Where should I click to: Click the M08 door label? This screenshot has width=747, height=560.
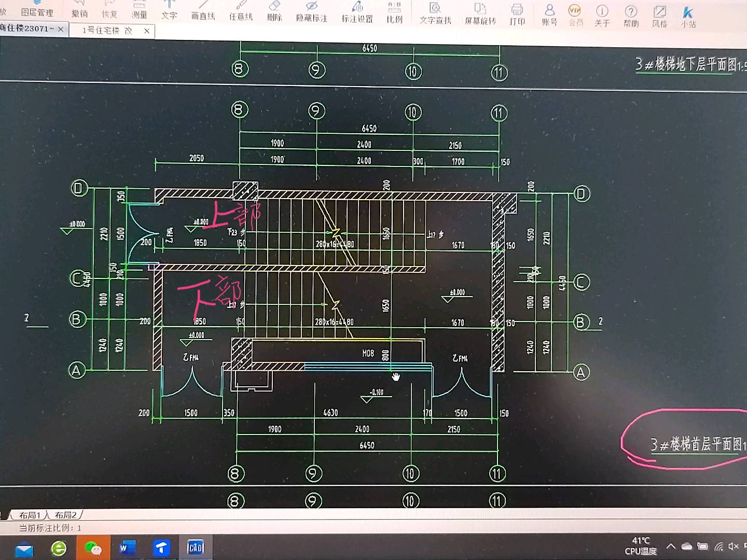click(x=368, y=353)
